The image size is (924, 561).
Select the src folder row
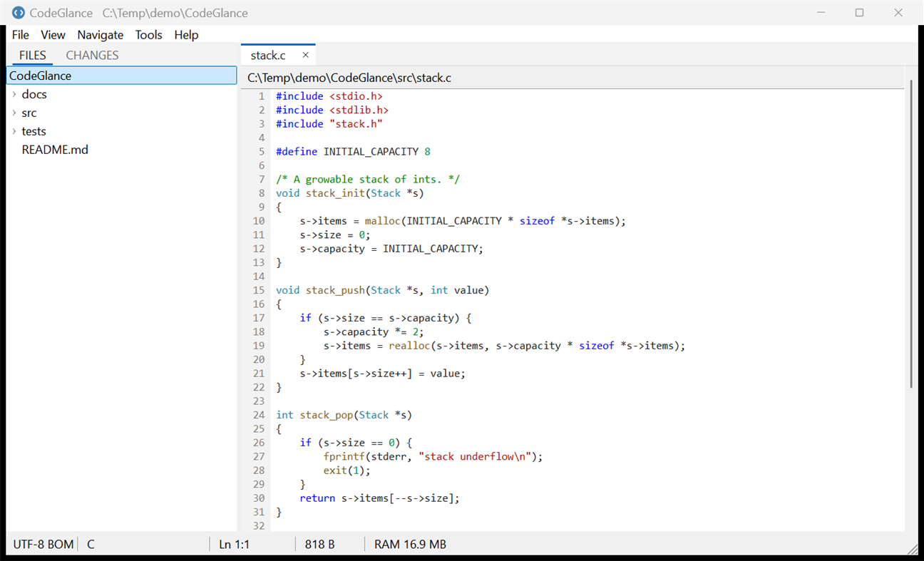tap(122, 113)
